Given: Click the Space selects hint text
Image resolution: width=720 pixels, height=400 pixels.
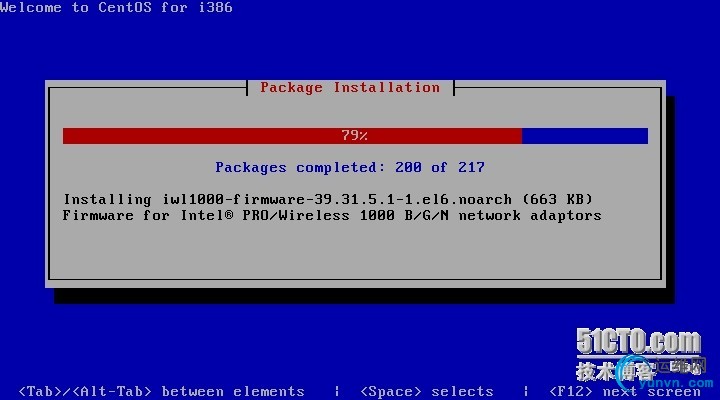Looking at the screenshot, I should click(427, 391).
